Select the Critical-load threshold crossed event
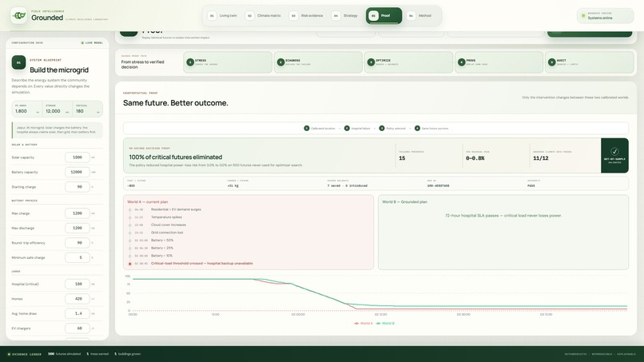The image size is (644, 362). tap(201, 264)
